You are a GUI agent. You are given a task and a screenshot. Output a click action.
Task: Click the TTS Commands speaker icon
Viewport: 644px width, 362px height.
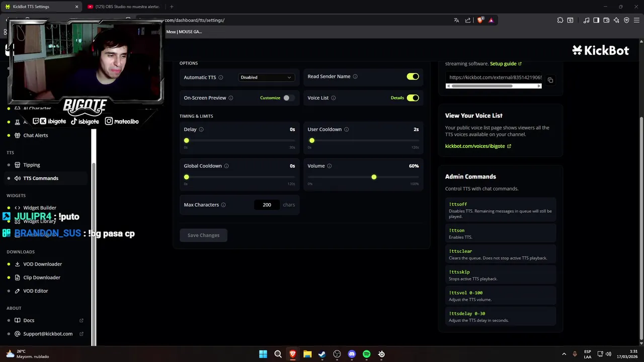coord(18,178)
